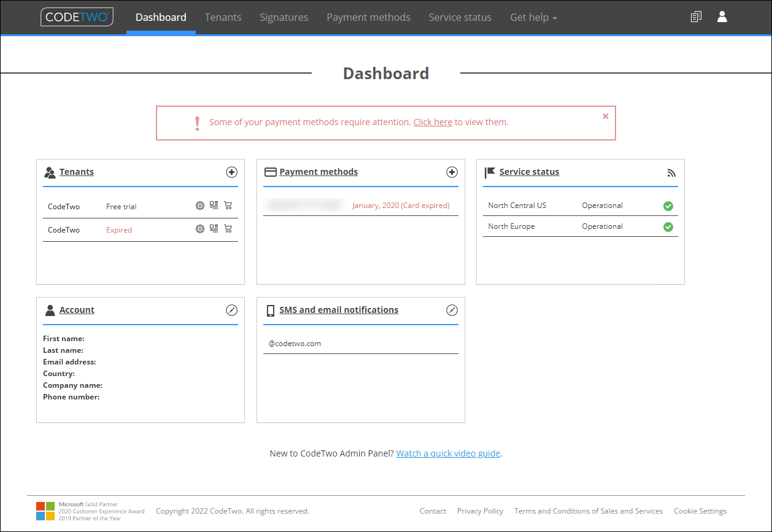Dismiss the payment methods warning banner
The image size is (772, 532).
point(606,116)
